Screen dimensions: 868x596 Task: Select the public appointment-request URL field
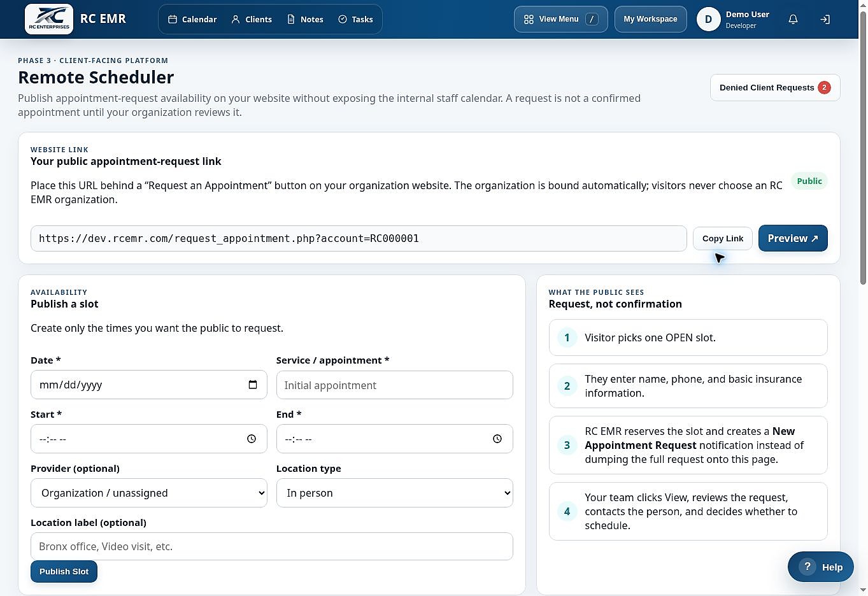click(x=359, y=238)
